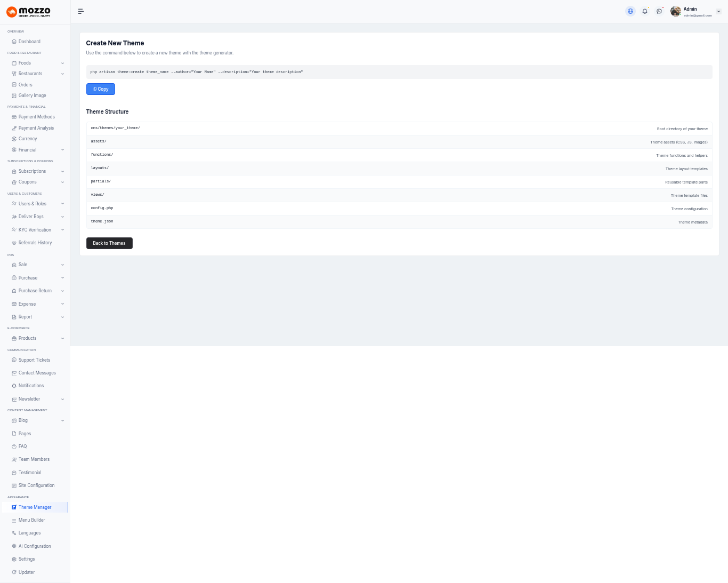
Task: Click the Mozzo logo
Action: (29, 12)
